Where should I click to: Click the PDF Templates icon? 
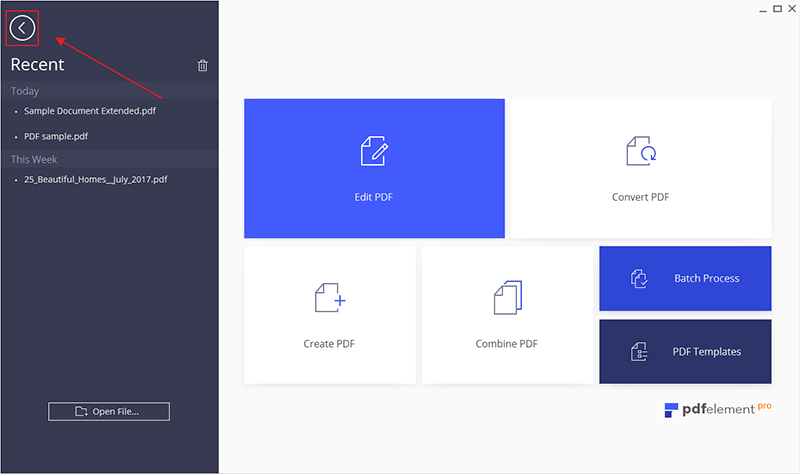coord(639,352)
